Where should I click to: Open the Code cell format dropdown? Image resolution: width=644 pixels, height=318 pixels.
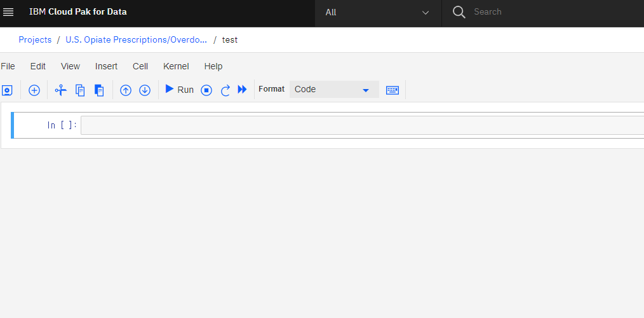point(334,89)
